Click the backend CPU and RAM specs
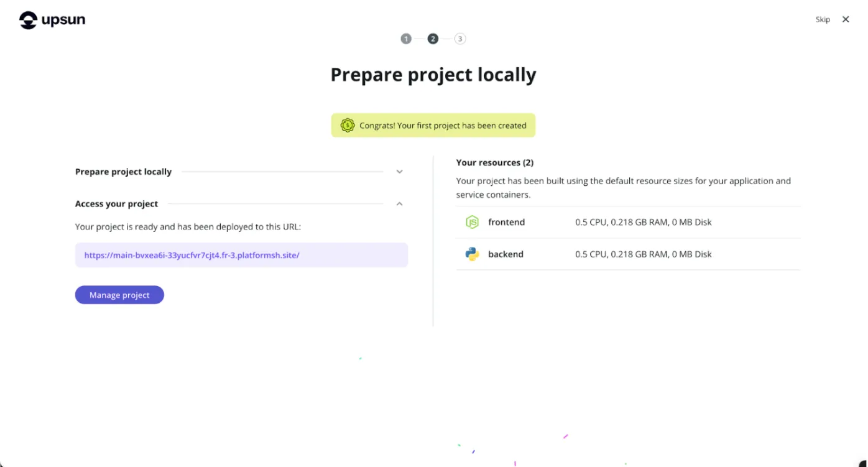The width and height of the screenshot is (868, 467). pyautogui.click(x=643, y=254)
